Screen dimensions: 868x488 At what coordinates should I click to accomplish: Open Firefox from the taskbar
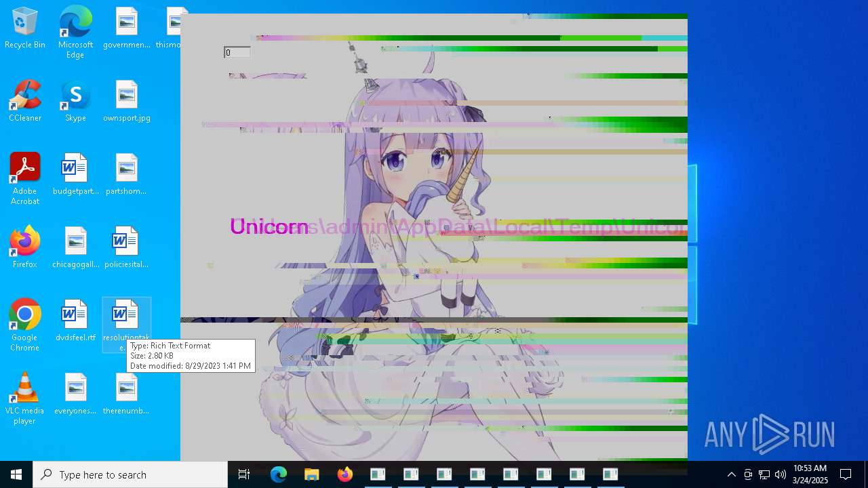click(x=345, y=474)
